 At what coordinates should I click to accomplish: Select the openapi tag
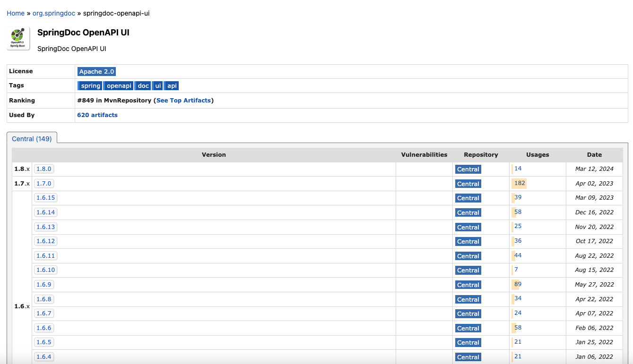[119, 85]
